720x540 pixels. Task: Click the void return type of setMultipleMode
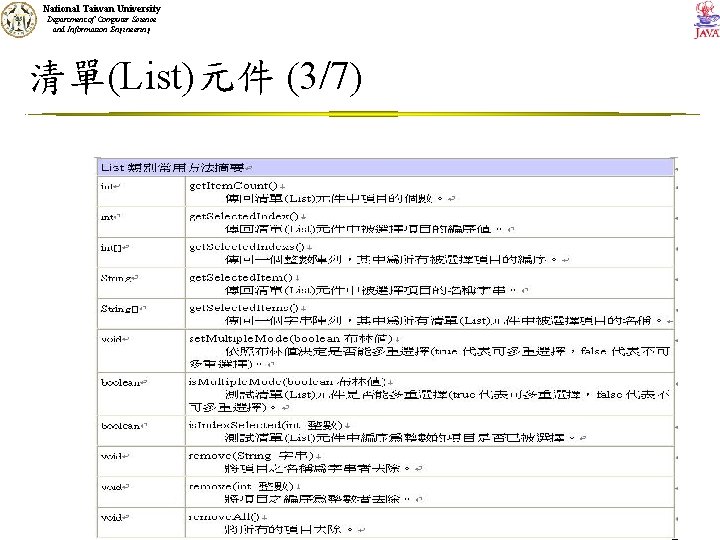coord(114,339)
